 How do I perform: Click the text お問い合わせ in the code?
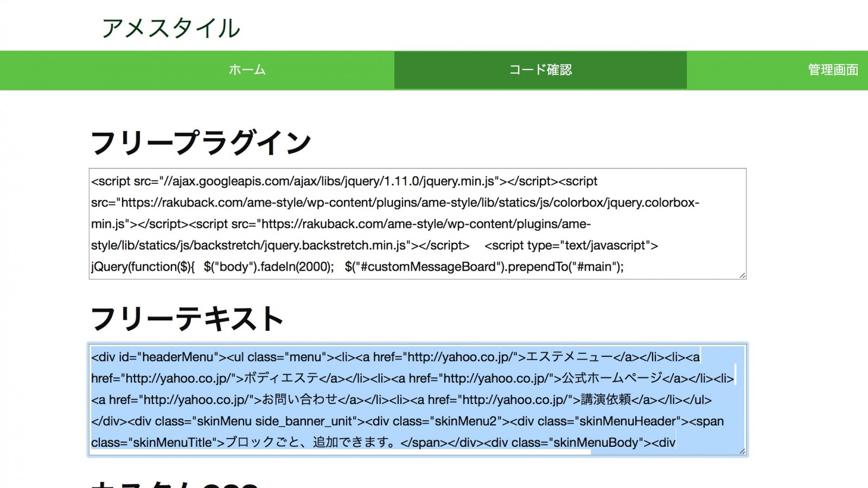point(300,400)
